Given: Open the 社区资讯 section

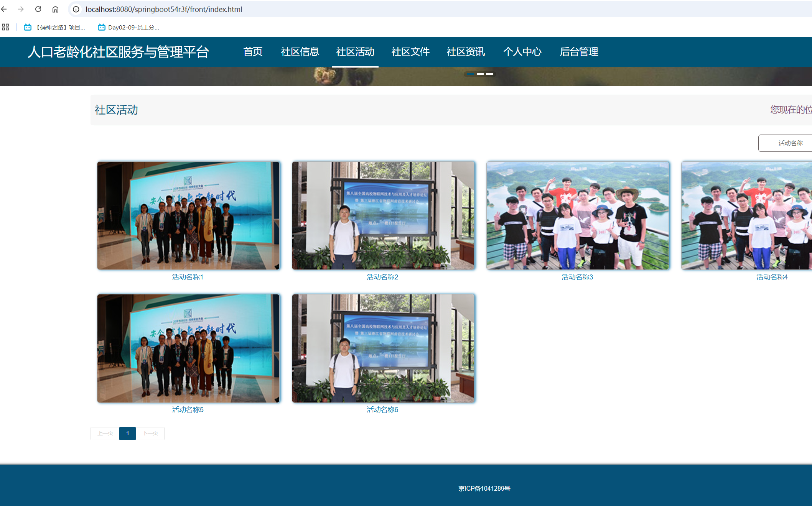Looking at the screenshot, I should [466, 52].
